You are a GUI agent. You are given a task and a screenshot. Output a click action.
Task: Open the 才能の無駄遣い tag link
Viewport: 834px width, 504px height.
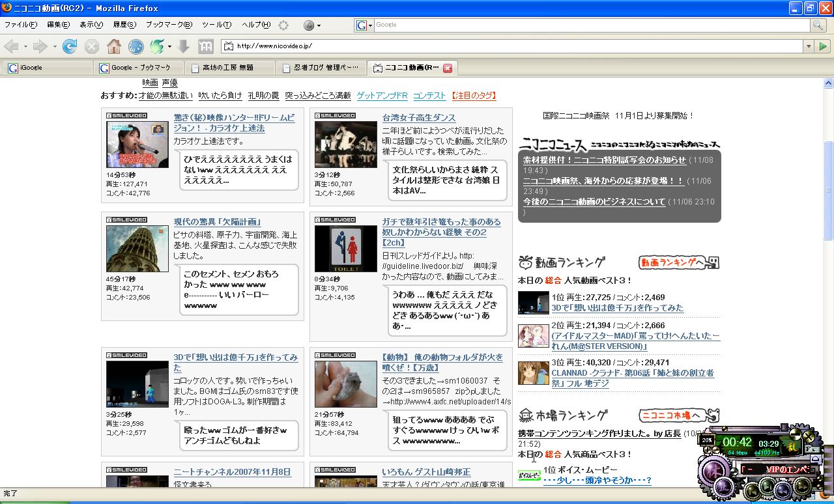pos(165,96)
